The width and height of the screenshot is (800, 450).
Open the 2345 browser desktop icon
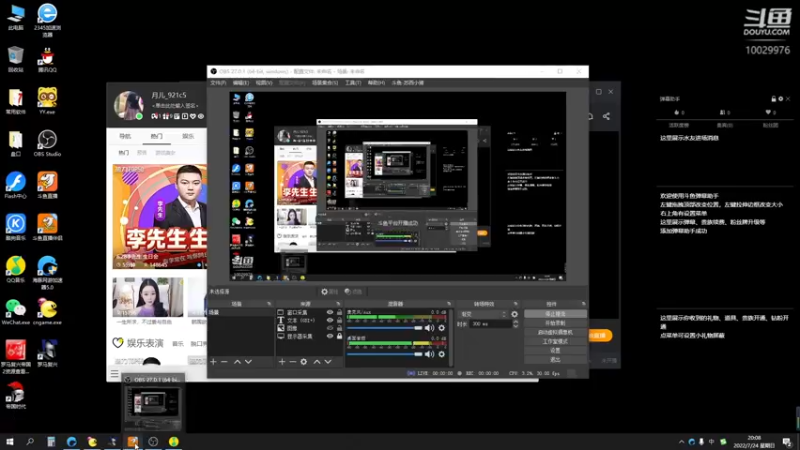[x=47, y=20]
